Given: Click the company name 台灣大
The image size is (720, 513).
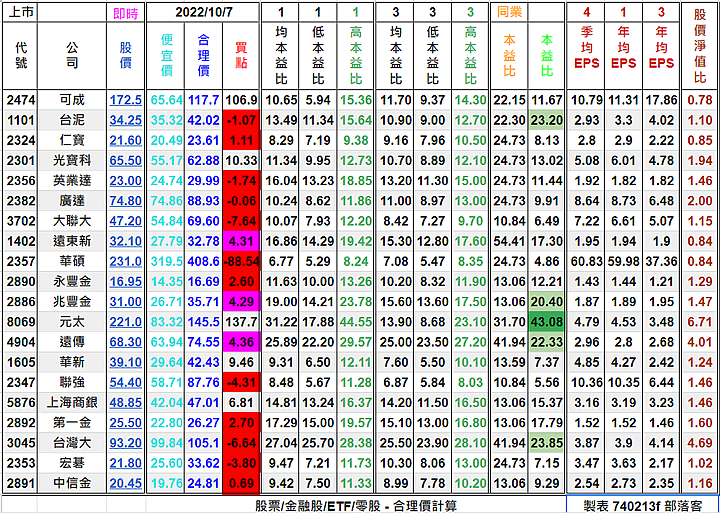Looking at the screenshot, I should 72,443.
